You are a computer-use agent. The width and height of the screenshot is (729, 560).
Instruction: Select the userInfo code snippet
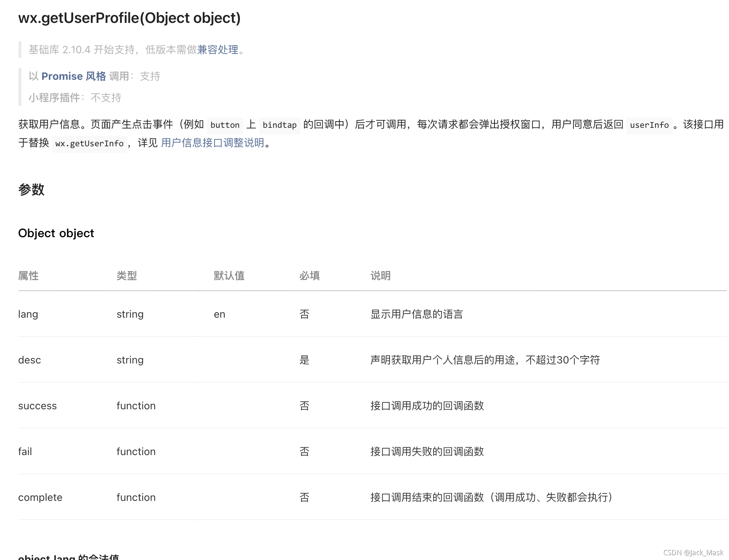(650, 125)
